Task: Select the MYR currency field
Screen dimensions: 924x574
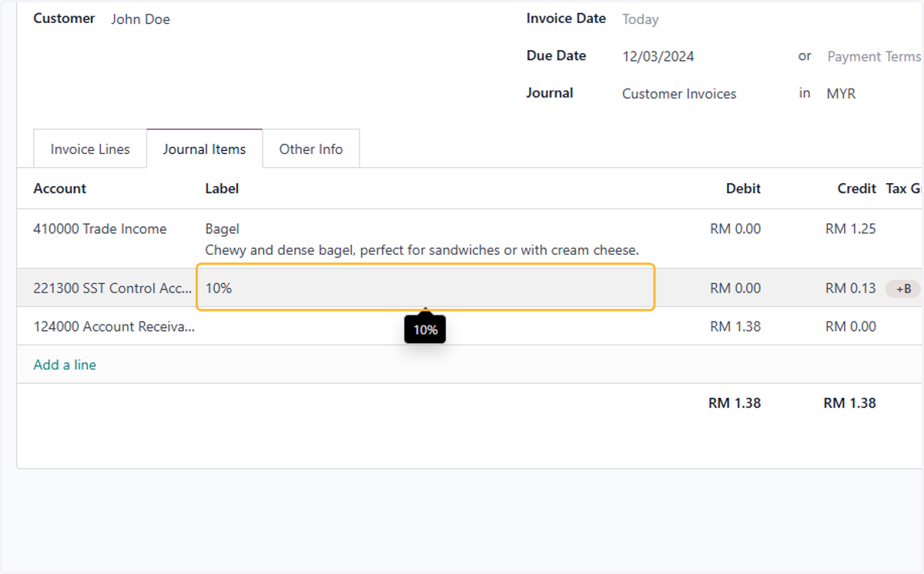Action: tap(841, 94)
